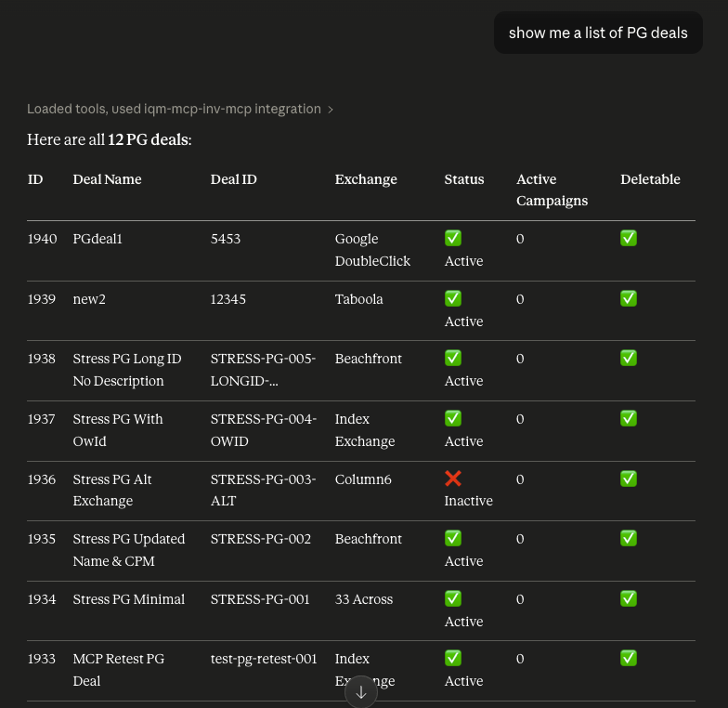Viewport: 728px width, 708px height.
Task: Click the status checkmark for deal 1935
Action: [x=453, y=538]
